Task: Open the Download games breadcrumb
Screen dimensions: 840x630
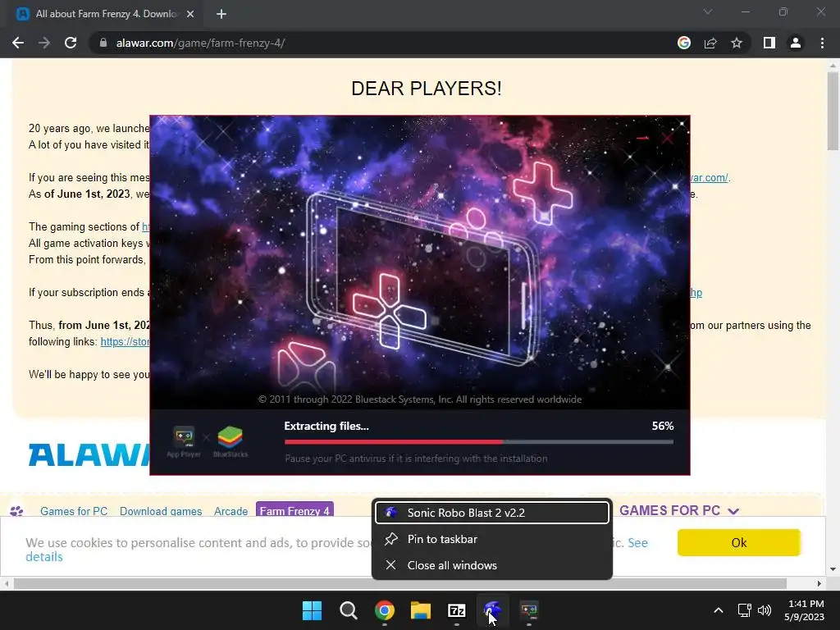Action: (x=161, y=511)
